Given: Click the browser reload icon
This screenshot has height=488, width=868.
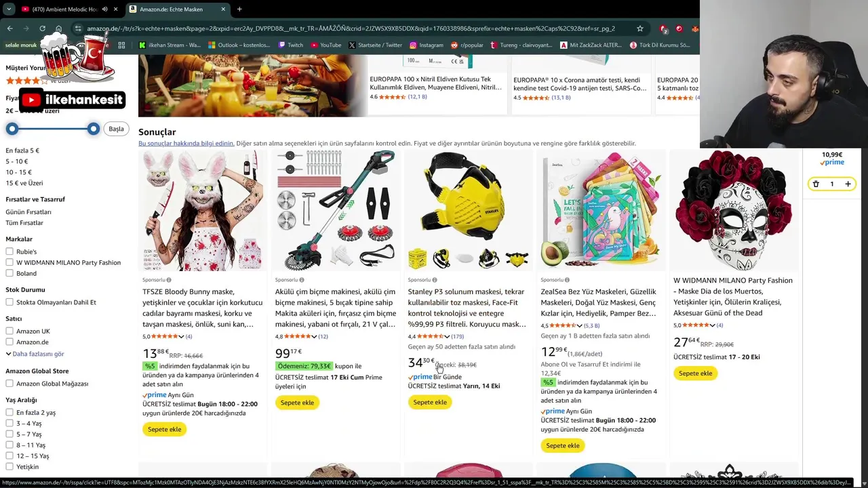Looking at the screenshot, I should point(42,28).
